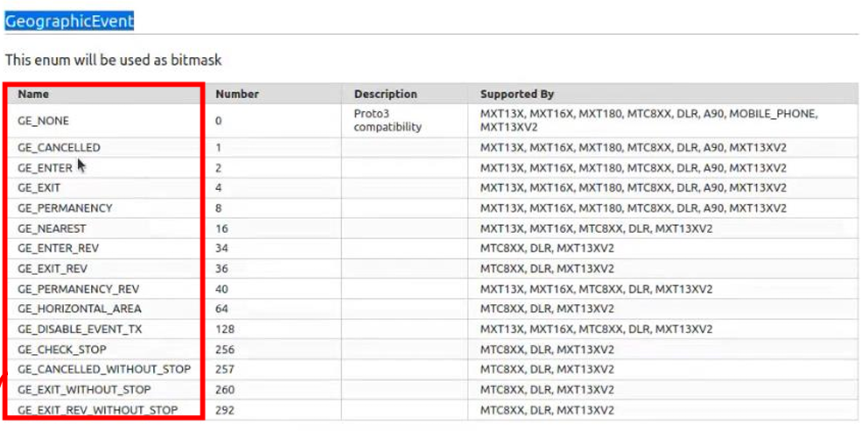Click the Supported By column header
The image size is (868, 431).
click(x=516, y=94)
